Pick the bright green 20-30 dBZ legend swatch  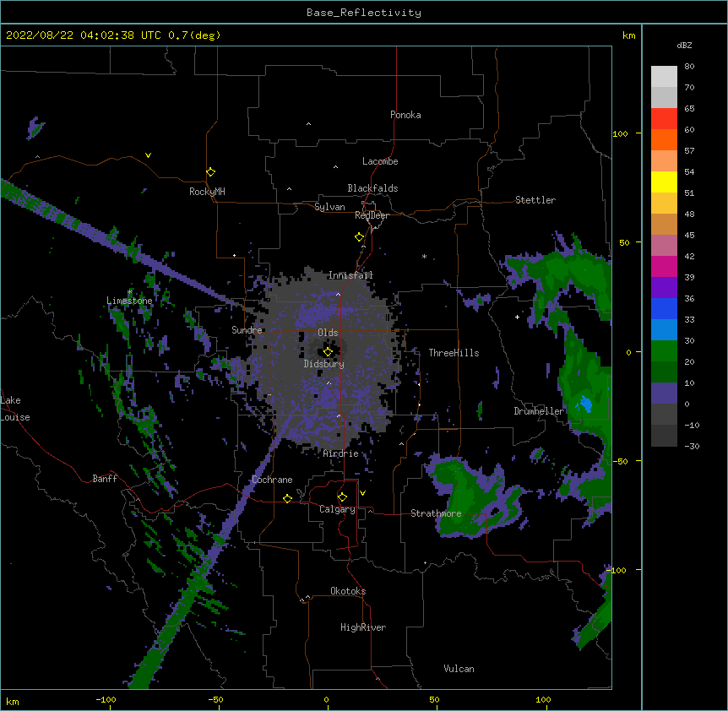[664, 351]
